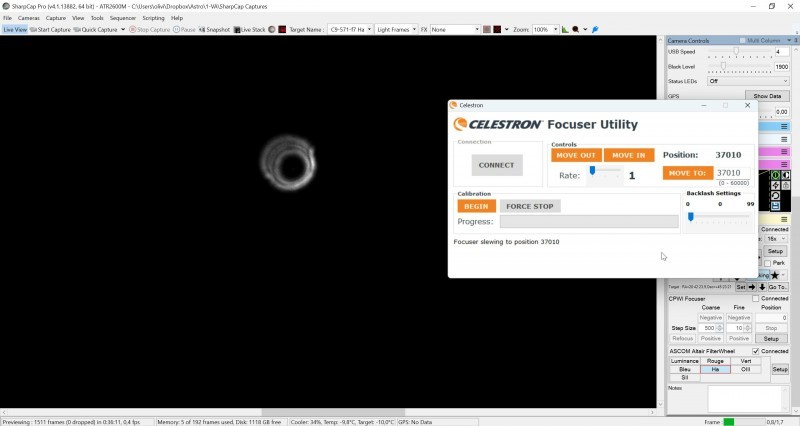
Task: Click the CONNECT button in Focuser Utility
Action: tap(497, 165)
